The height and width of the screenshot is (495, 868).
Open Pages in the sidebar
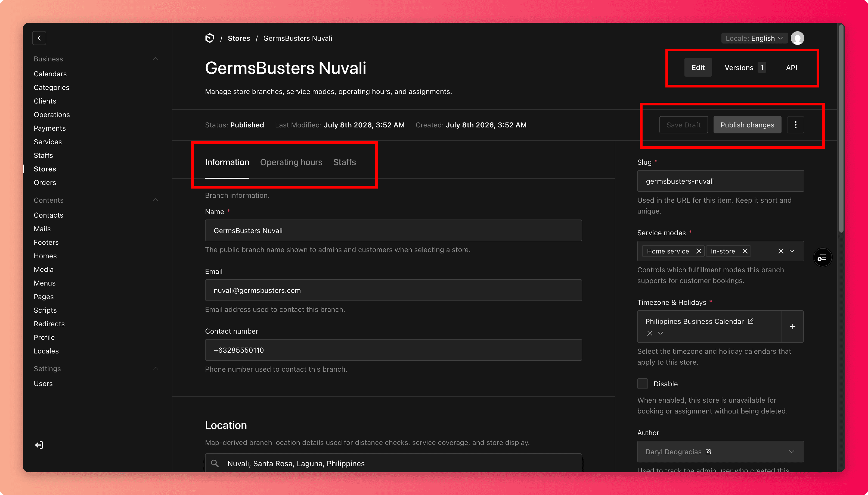(x=44, y=297)
